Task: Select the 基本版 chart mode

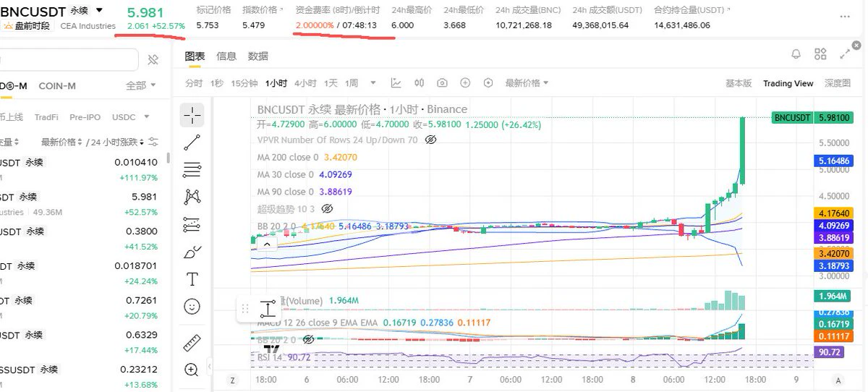Action: [739, 84]
